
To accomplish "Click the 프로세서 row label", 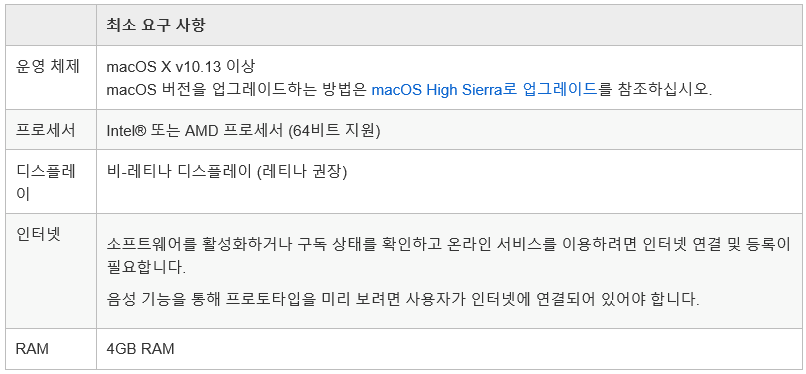I will (x=46, y=130).
